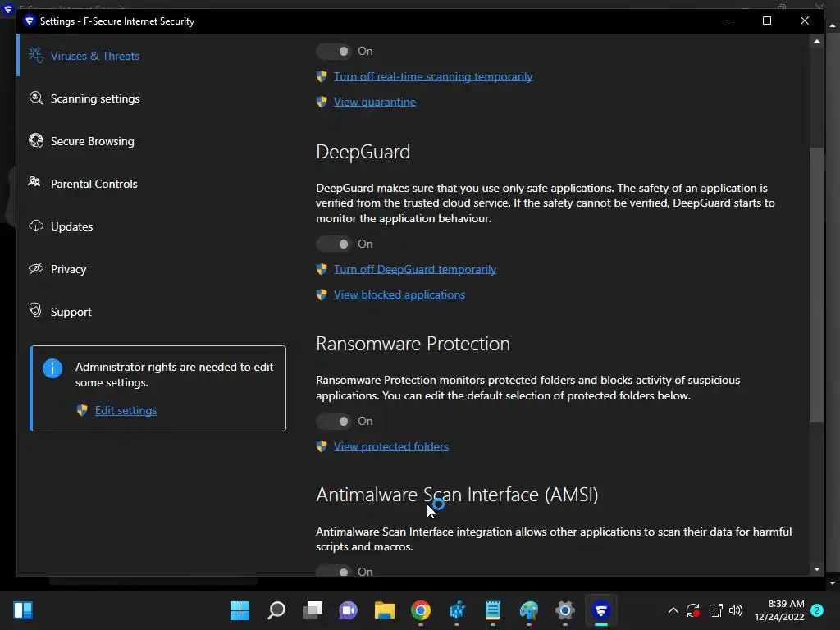Open Notepad from taskbar

(x=493, y=610)
